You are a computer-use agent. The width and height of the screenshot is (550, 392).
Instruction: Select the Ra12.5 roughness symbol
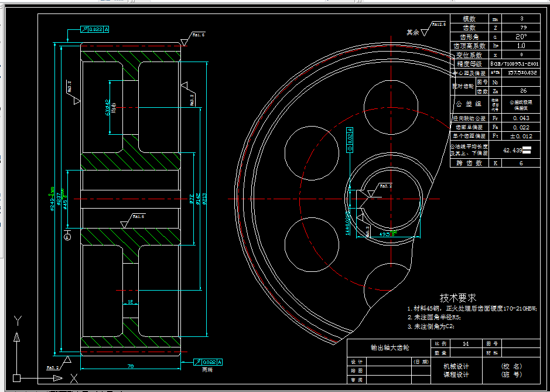(433, 29)
